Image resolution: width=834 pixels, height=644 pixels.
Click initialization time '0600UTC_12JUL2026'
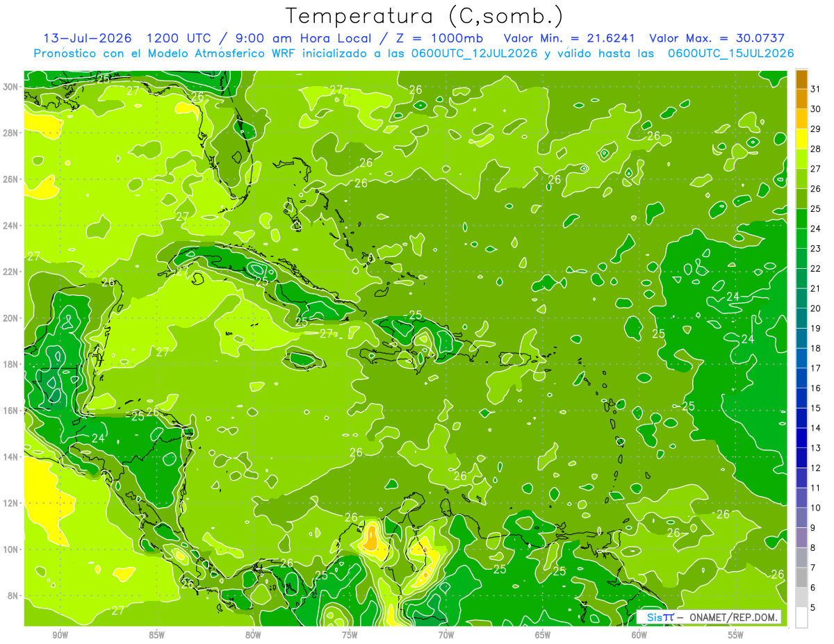click(x=475, y=53)
